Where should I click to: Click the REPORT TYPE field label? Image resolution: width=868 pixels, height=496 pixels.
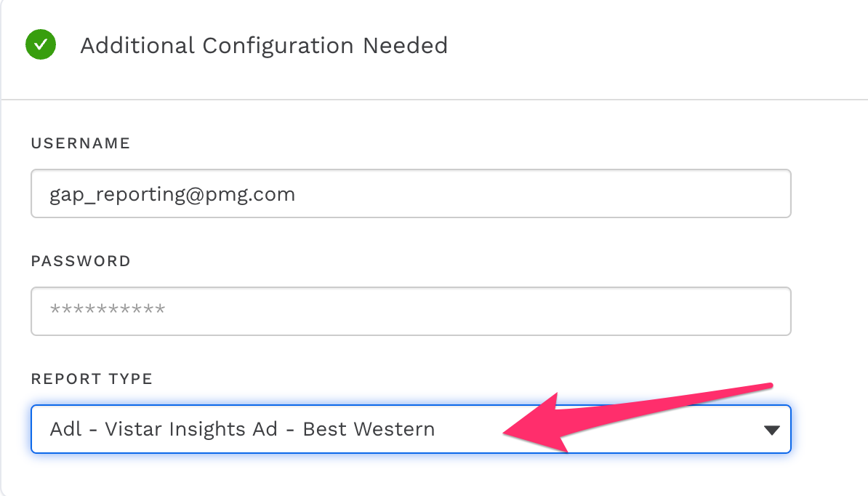pyautogui.click(x=92, y=379)
